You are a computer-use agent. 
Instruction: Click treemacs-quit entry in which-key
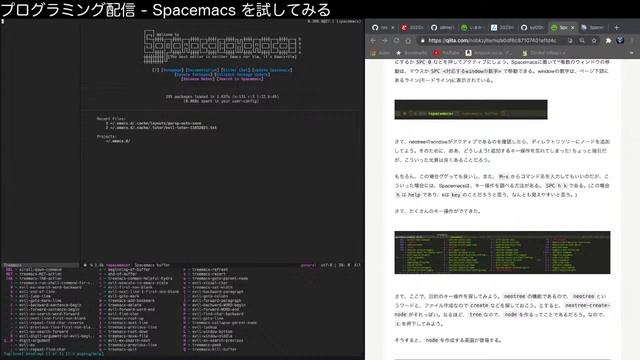(122, 349)
